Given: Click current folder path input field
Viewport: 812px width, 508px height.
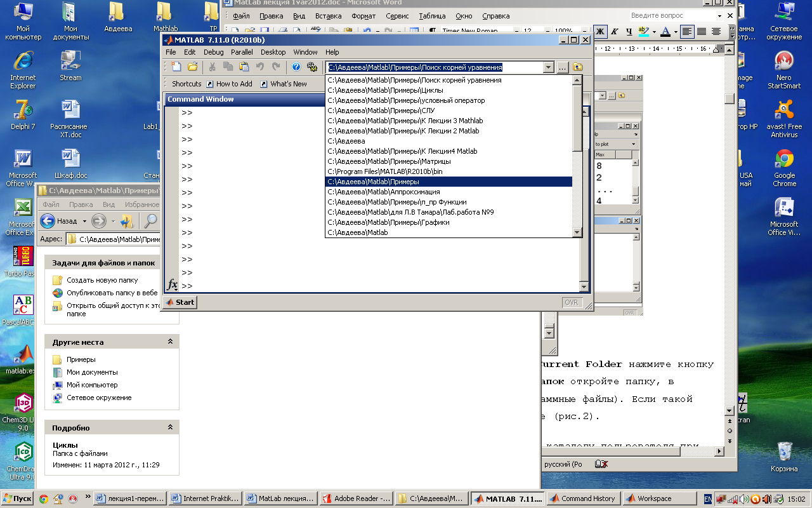Looking at the screenshot, I should tap(435, 67).
